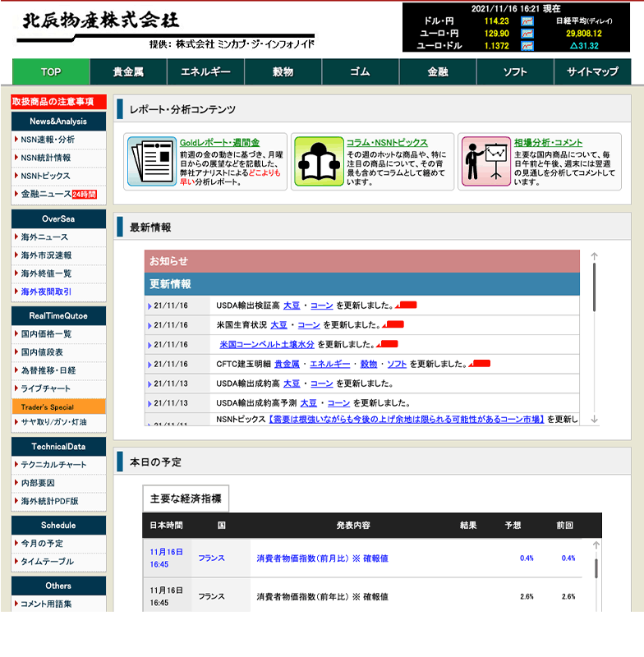Click the chart icon beside euro-yen rate
The height and width of the screenshot is (657, 644).
(527, 34)
